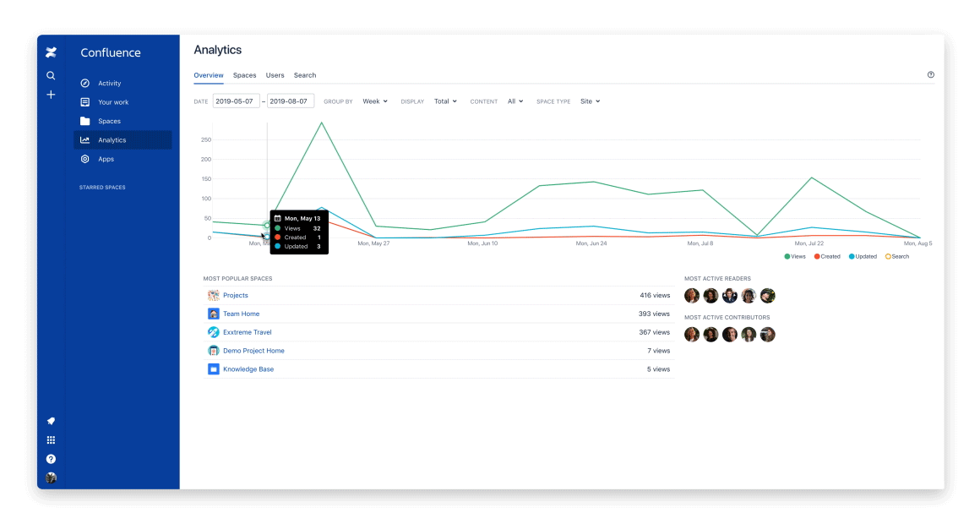Click the plus icon to create content
980x524 pixels.
click(x=51, y=95)
